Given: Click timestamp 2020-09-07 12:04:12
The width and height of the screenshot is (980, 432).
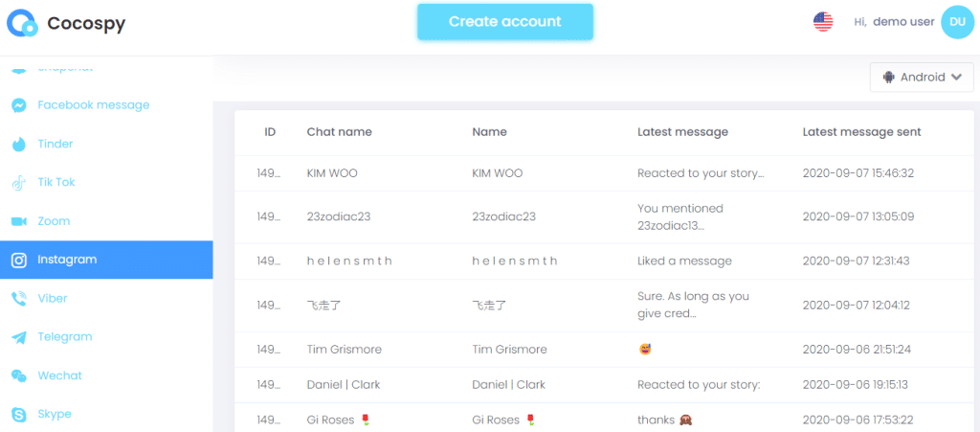Looking at the screenshot, I should (857, 306).
